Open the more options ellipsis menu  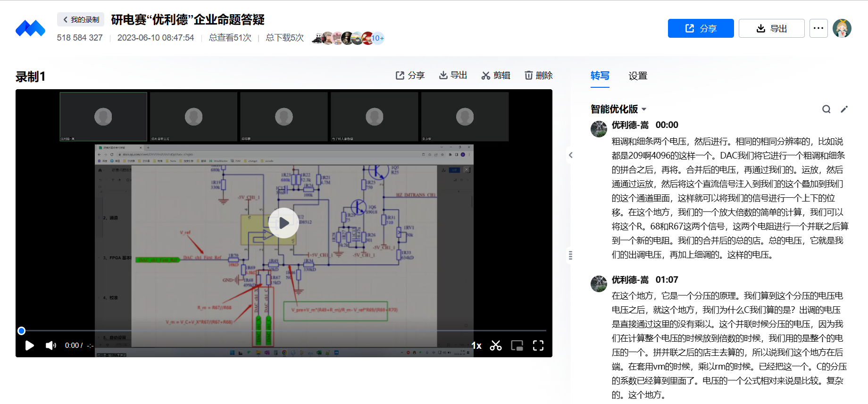818,28
